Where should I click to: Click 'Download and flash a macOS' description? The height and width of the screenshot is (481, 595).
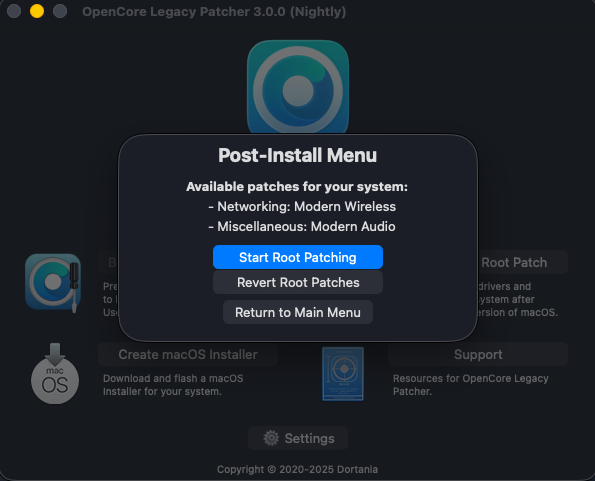pyautogui.click(x=173, y=385)
